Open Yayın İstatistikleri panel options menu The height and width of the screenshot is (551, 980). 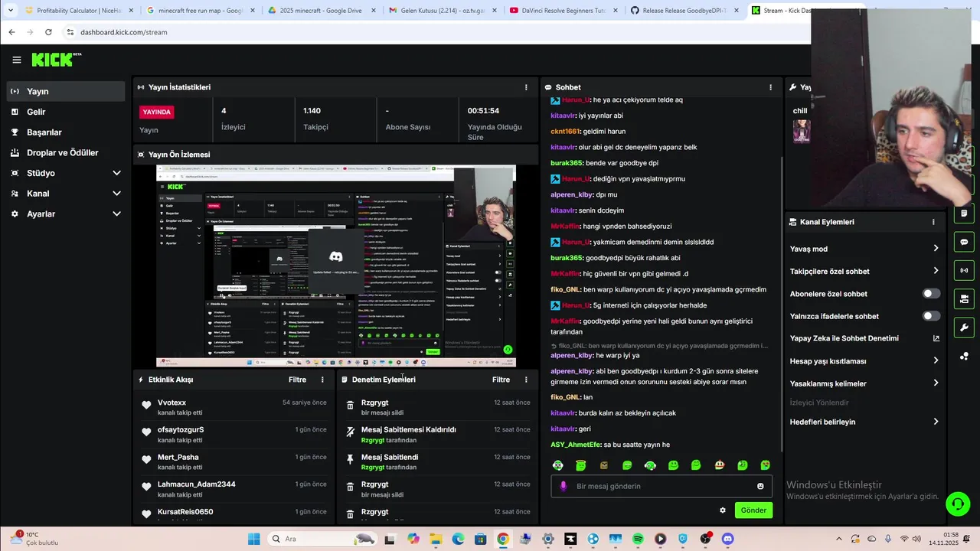(526, 87)
